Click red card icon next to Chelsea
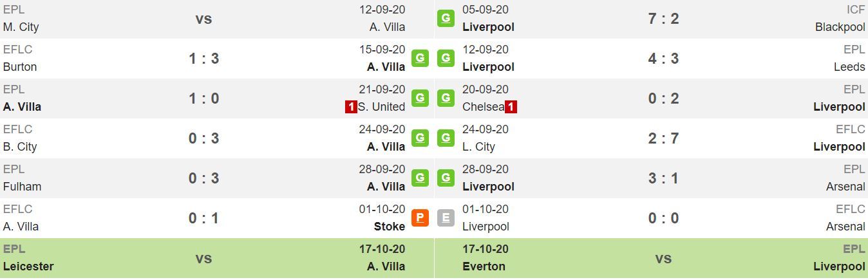 (x=511, y=107)
